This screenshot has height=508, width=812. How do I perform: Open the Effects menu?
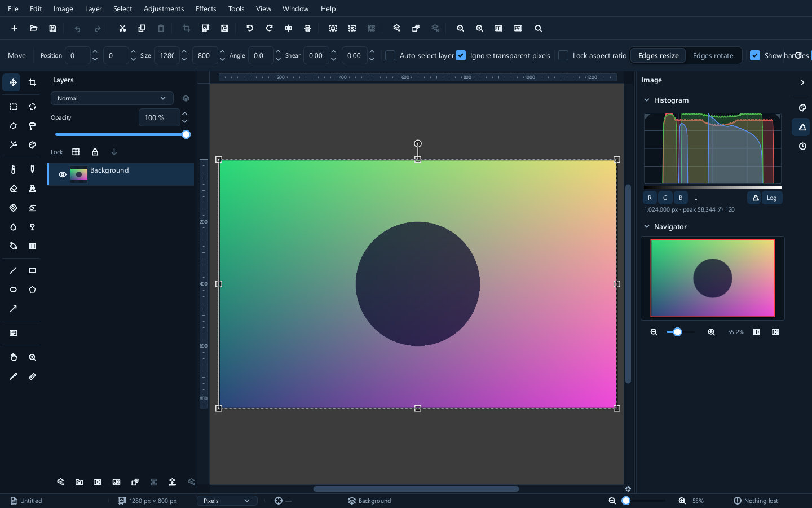[206, 8]
